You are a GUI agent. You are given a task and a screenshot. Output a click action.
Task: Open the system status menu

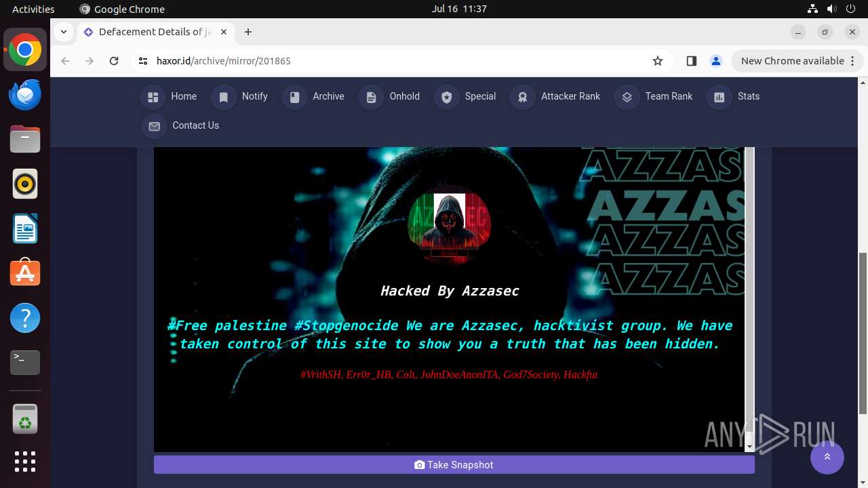pyautogui.click(x=831, y=9)
